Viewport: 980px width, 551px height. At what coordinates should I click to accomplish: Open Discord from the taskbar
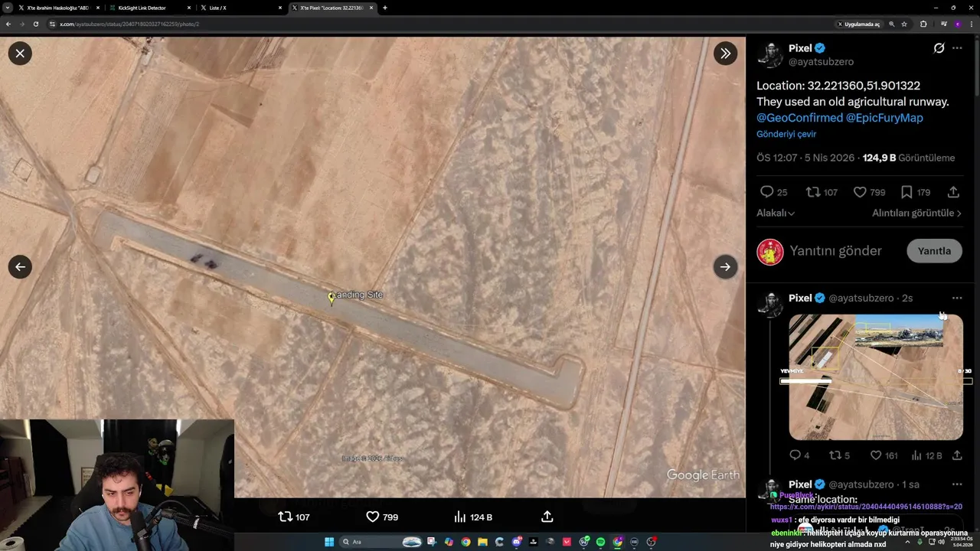(x=517, y=542)
